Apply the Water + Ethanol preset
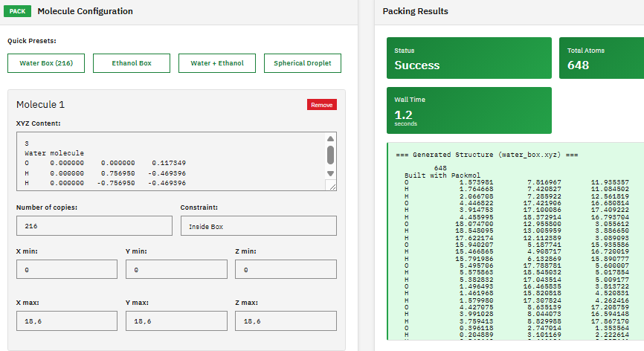This screenshot has height=351, width=644. [217, 63]
